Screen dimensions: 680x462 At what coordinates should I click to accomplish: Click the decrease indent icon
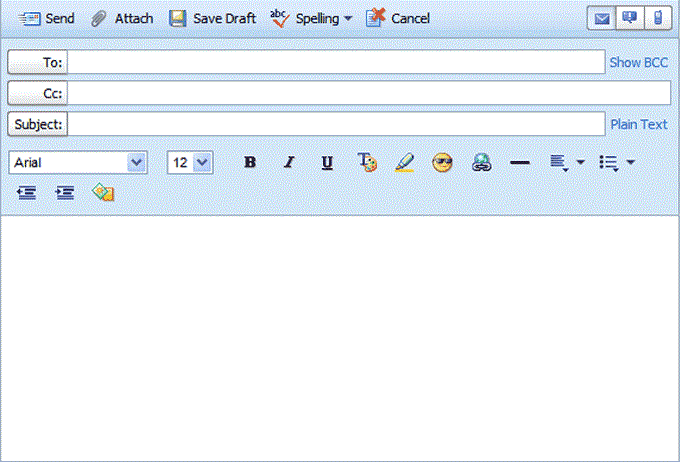pyautogui.click(x=27, y=192)
